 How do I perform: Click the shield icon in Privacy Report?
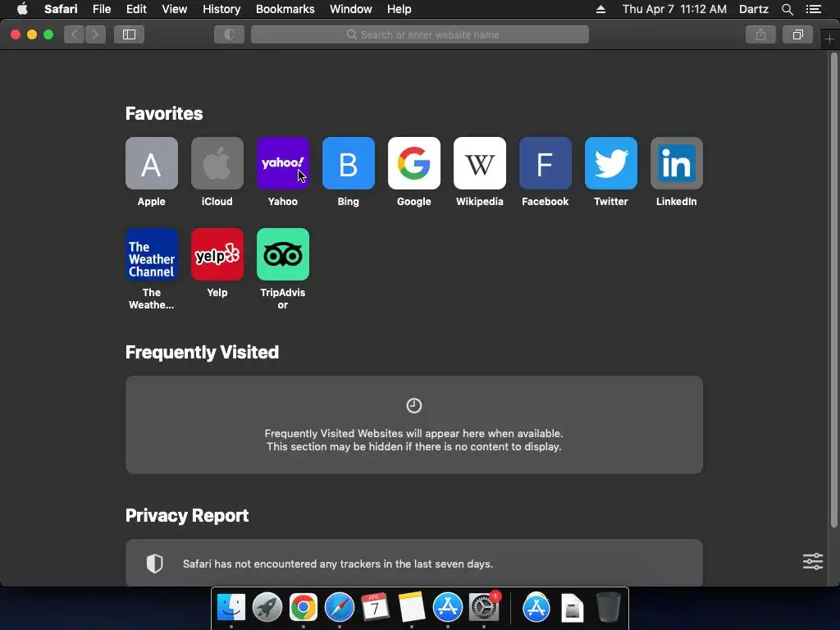(155, 563)
